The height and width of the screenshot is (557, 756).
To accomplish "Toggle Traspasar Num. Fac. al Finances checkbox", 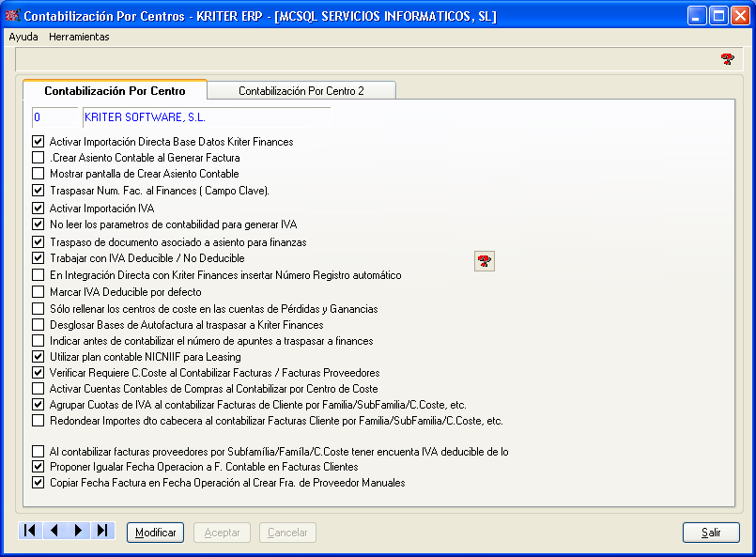I will click(39, 191).
